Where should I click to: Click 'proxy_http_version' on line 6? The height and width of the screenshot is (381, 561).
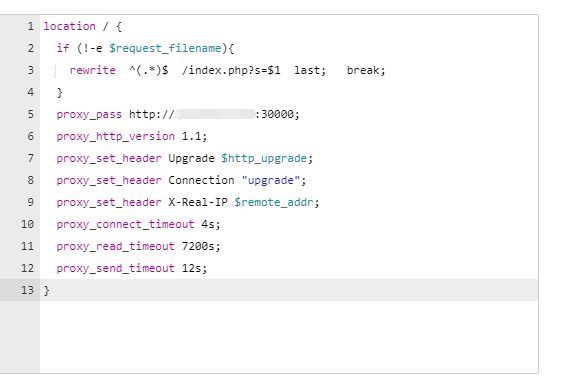coord(115,137)
